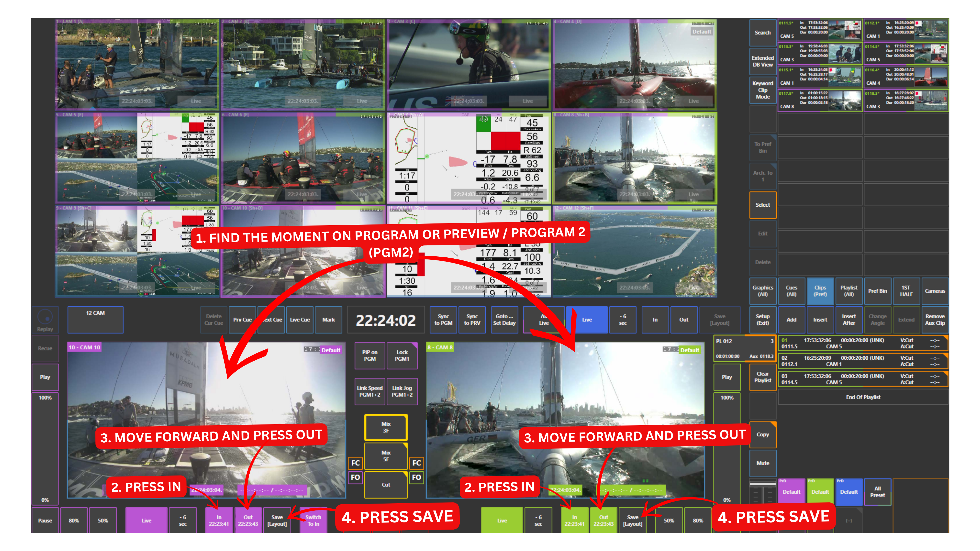Switch to Playlist (All) tab
The image size is (980, 551).
tap(849, 291)
